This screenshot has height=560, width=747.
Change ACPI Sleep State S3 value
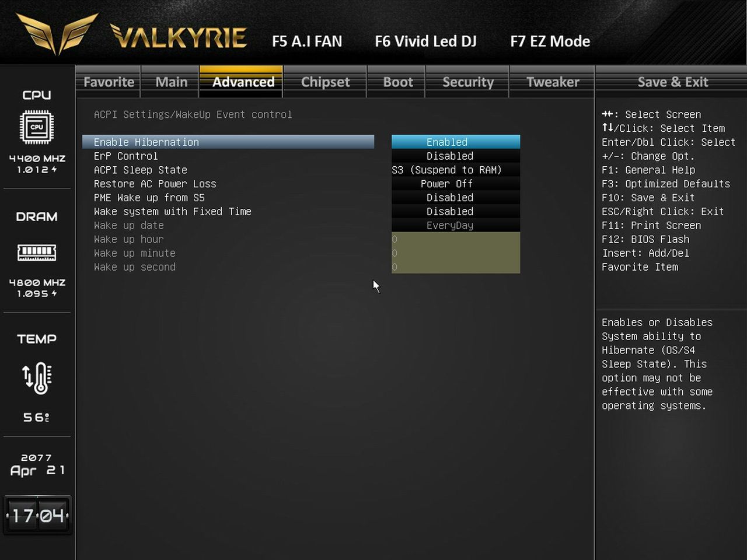pos(456,170)
